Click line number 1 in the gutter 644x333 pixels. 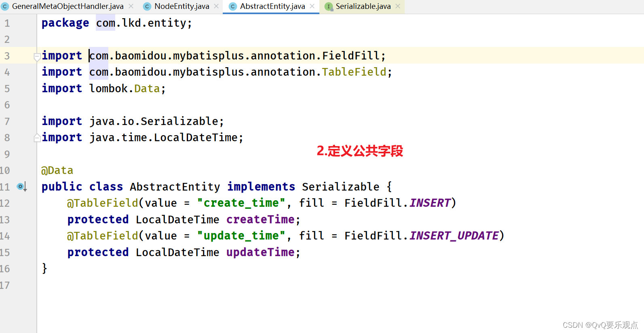click(7, 23)
